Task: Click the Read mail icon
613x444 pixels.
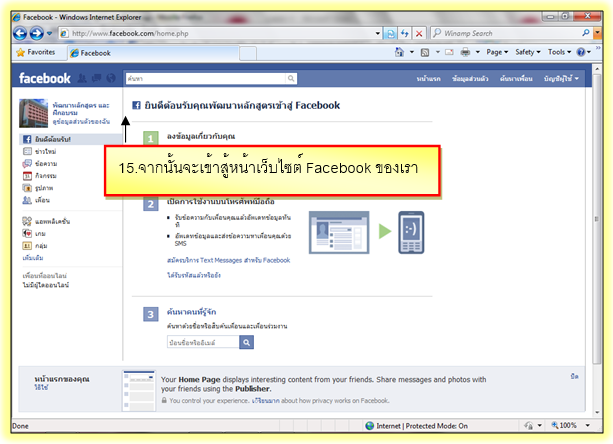Action: (x=449, y=52)
